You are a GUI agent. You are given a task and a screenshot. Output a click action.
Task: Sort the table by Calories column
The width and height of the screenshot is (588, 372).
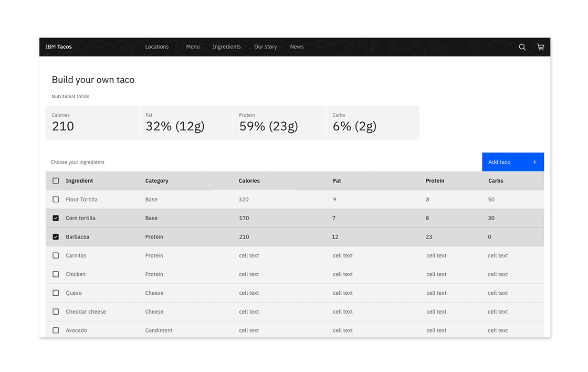(249, 180)
